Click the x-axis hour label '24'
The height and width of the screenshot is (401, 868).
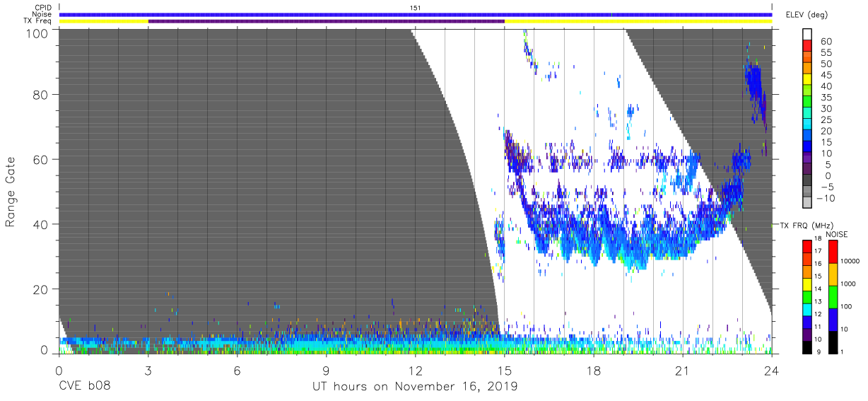pos(772,370)
